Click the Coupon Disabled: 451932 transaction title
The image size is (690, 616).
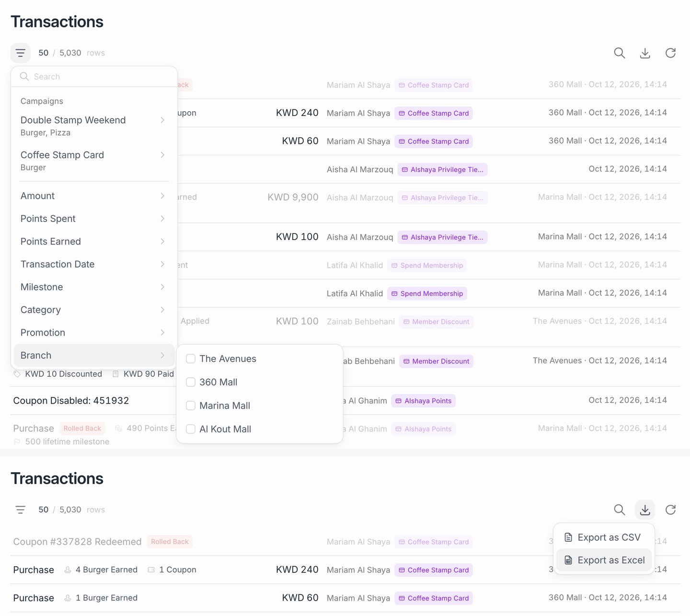tap(71, 401)
